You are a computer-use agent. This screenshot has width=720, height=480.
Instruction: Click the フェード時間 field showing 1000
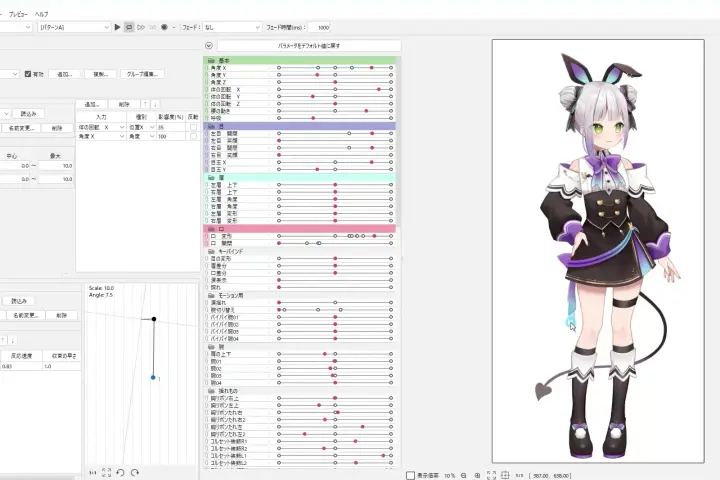coord(319,28)
